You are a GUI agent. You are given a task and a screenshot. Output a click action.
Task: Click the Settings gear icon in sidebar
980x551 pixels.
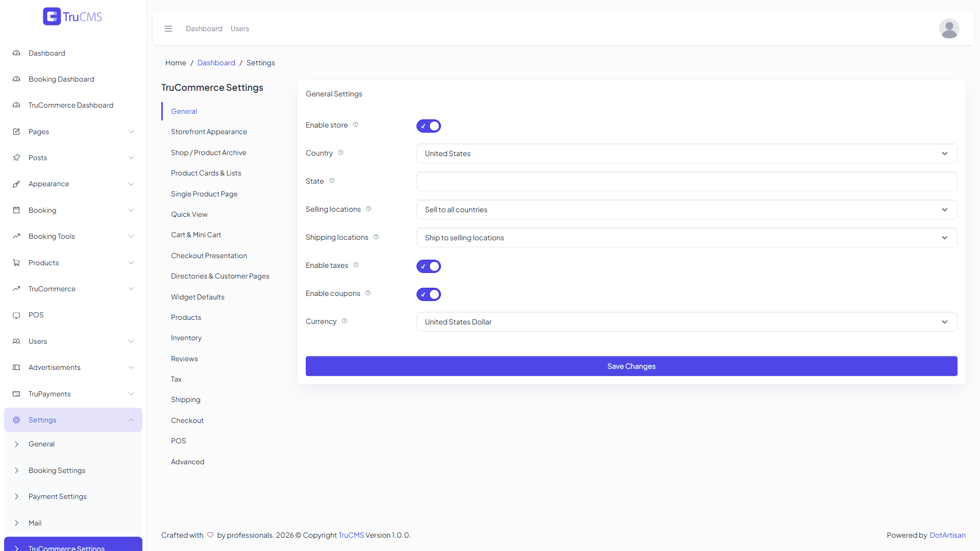16,420
